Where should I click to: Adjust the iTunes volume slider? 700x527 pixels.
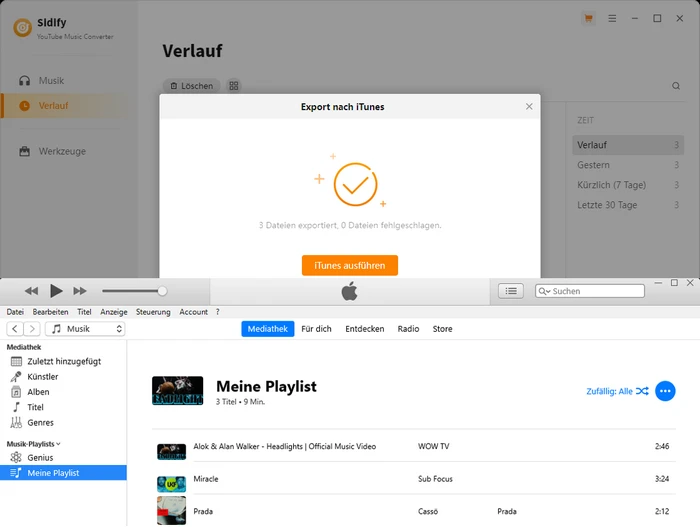[134, 291]
